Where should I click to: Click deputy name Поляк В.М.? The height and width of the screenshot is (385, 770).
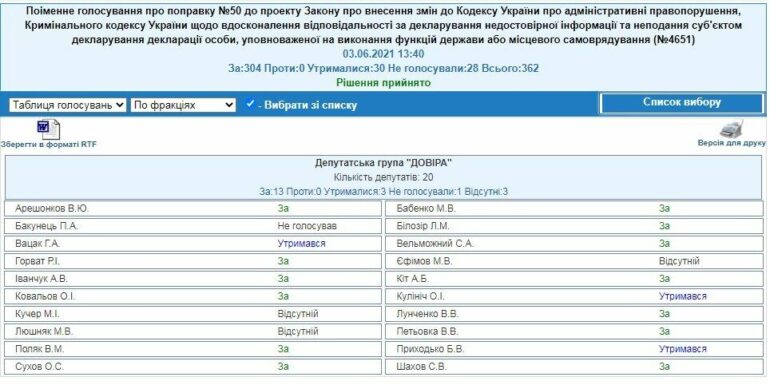pos(39,349)
